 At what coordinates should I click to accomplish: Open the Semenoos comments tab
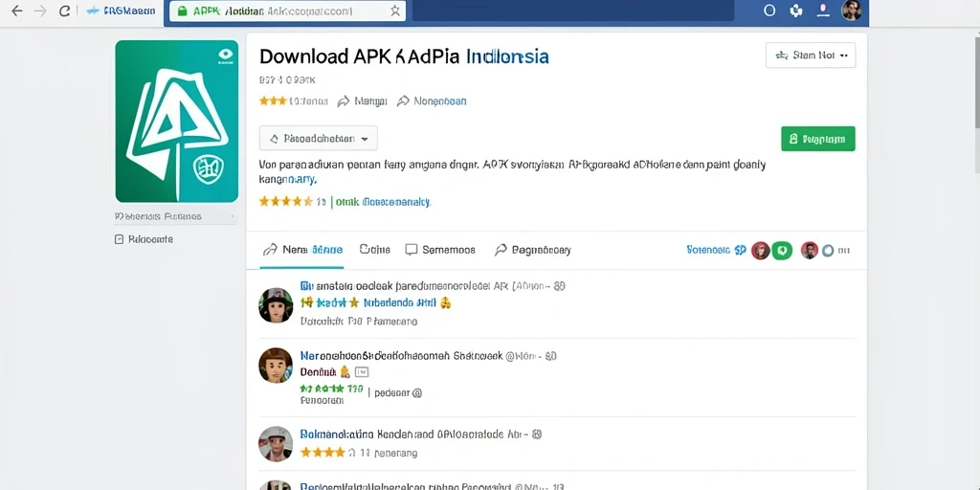[x=440, y=250]
